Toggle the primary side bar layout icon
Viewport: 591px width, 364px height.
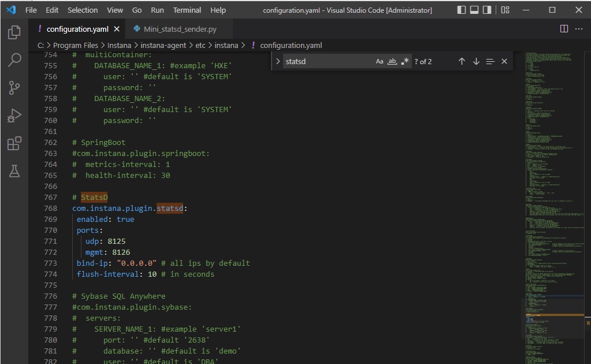(x=462, y=10)
